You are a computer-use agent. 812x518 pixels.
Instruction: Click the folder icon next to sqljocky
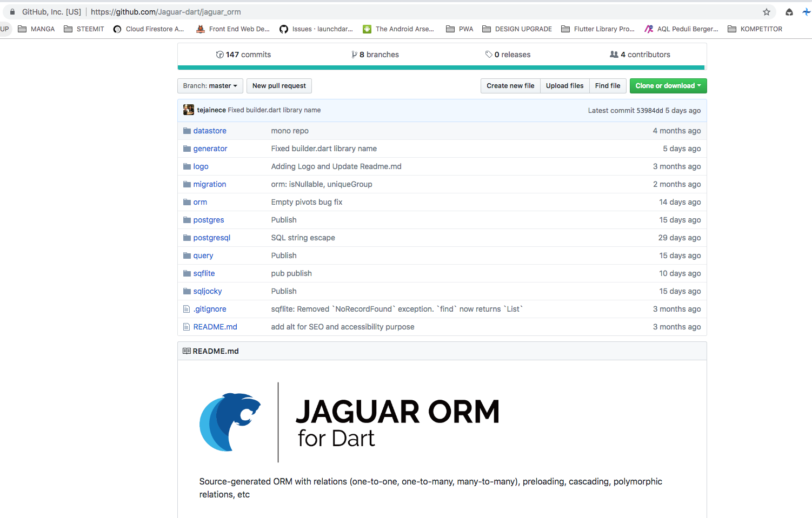187,291
